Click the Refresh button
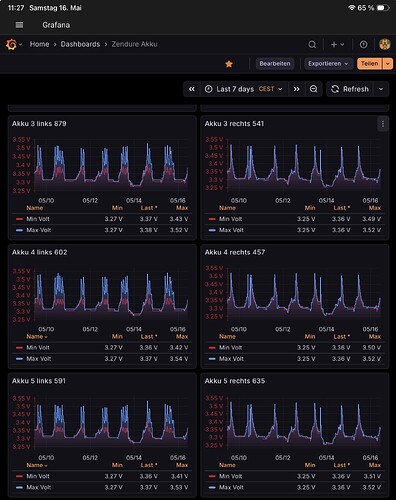The height and width of the screenshot is (500, 396). click(x=350, y=89)
